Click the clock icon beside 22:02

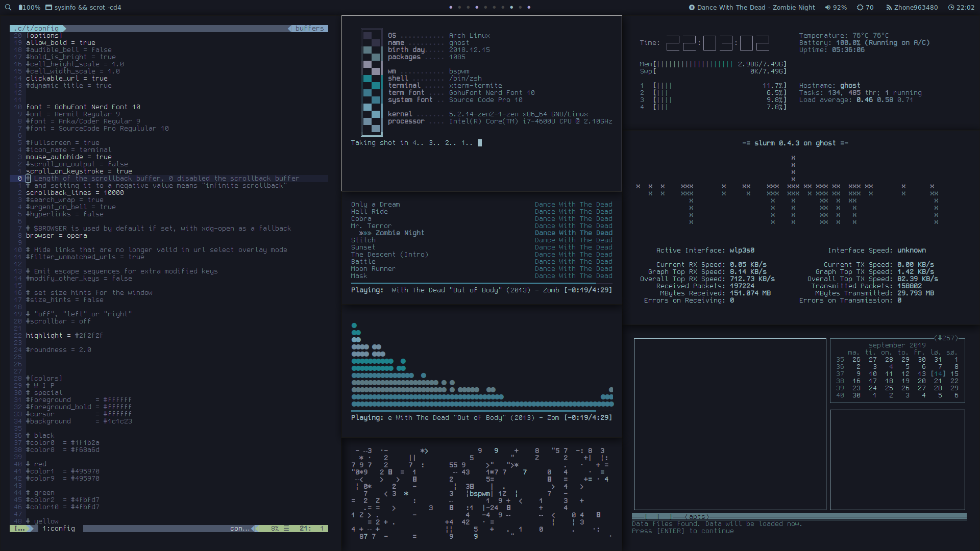coord(951,8)
